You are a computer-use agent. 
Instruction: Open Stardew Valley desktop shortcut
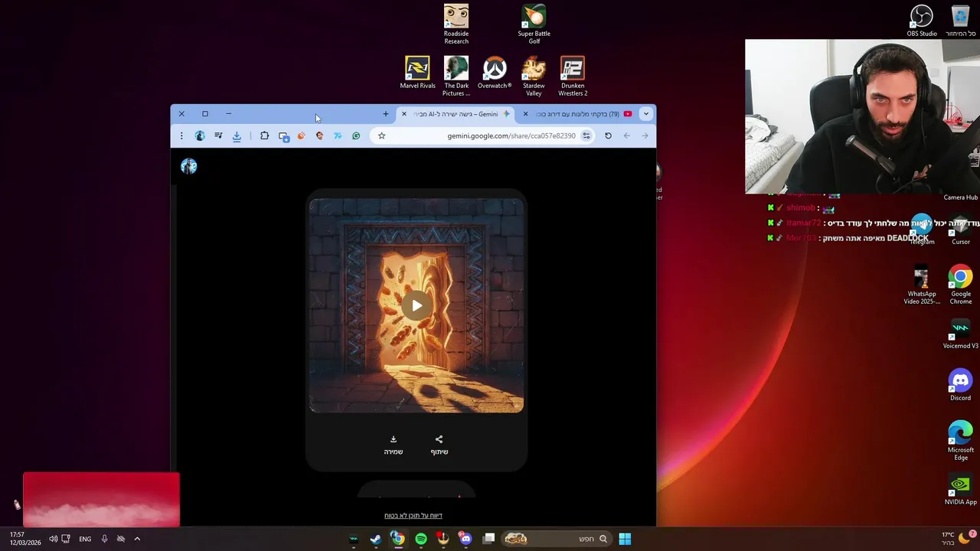click(534, 76)
